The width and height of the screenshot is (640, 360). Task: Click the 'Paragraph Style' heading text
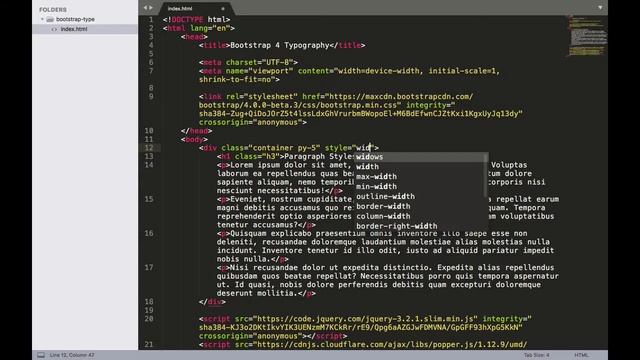coord(318,156)
